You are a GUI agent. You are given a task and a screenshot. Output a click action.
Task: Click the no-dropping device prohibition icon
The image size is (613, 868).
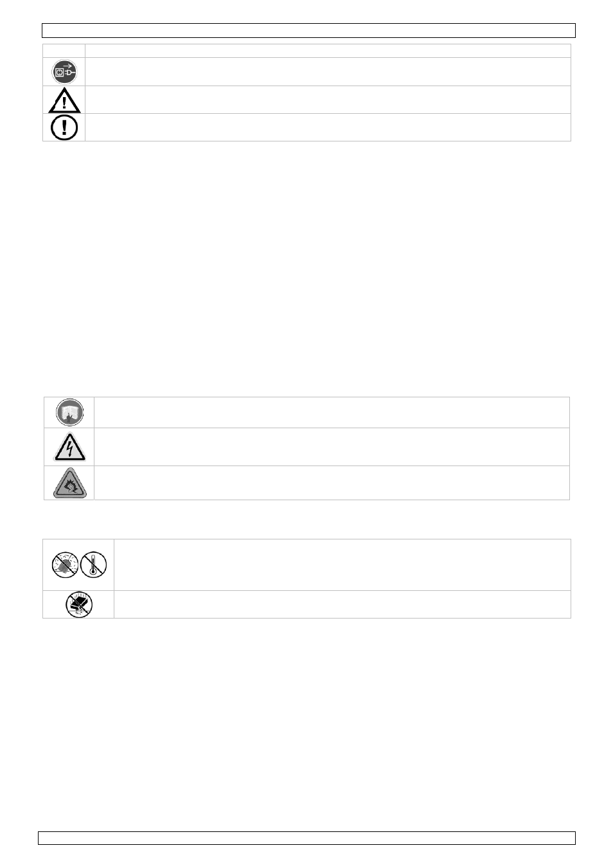(x=79, y=605)
